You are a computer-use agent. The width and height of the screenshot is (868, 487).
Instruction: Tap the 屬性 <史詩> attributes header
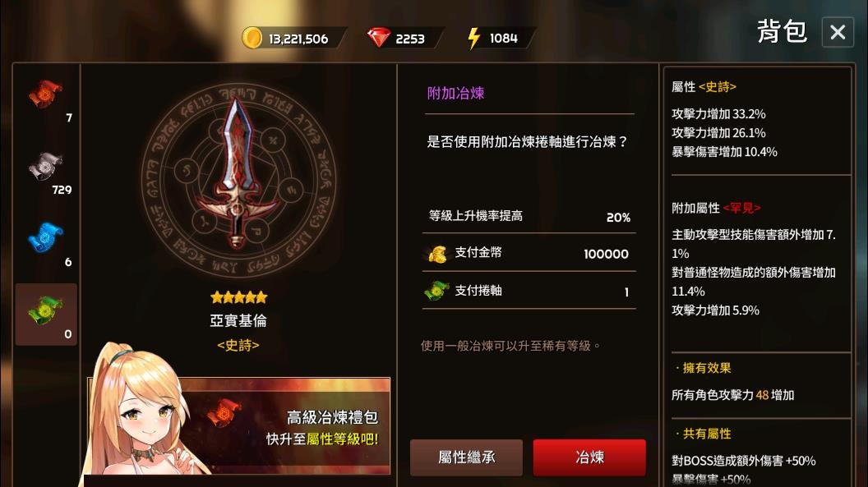(704, 87)
